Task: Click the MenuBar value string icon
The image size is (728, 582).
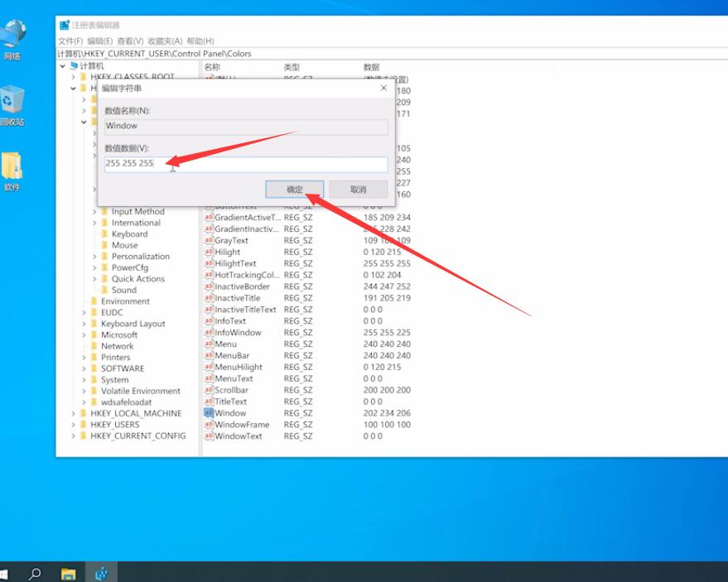Action: [209, 355]
